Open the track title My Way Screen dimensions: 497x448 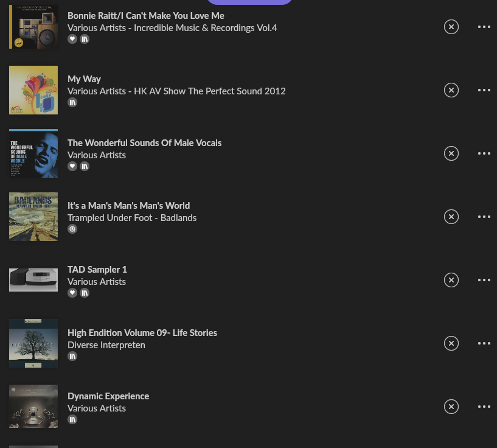coord(84,79)
